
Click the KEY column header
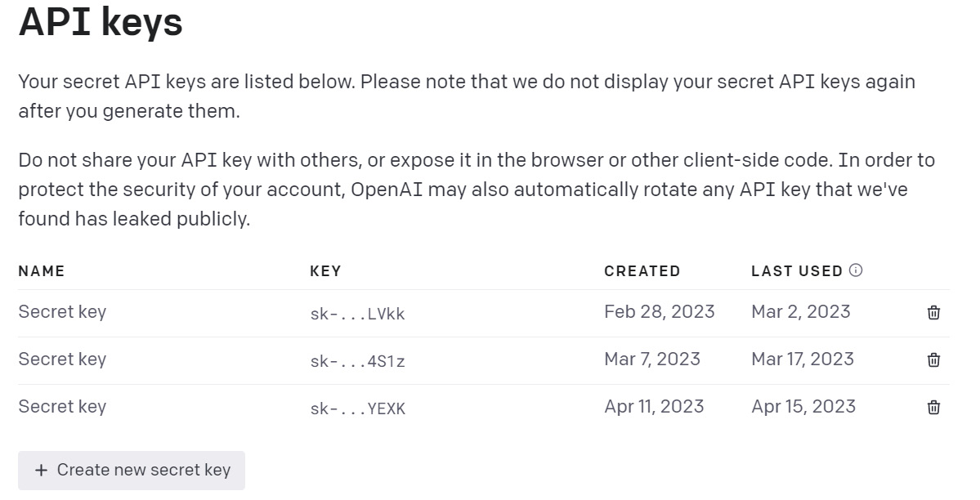325,271
